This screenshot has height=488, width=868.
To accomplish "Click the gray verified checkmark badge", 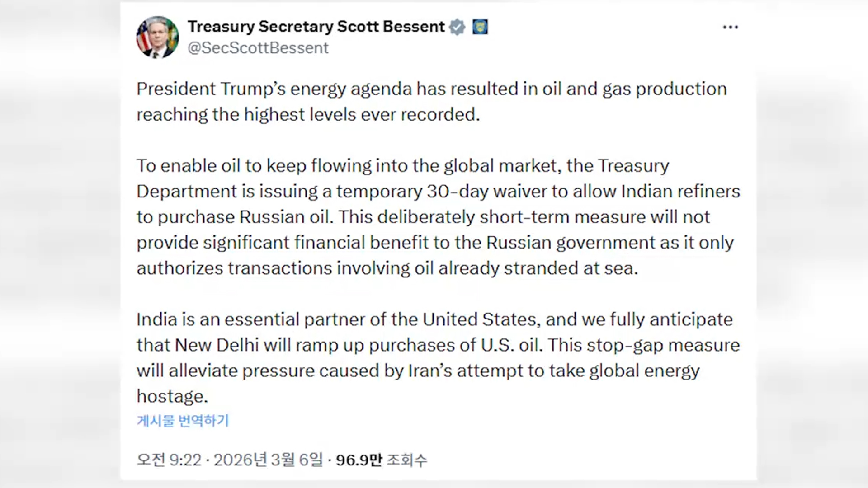I will [457, 27].
